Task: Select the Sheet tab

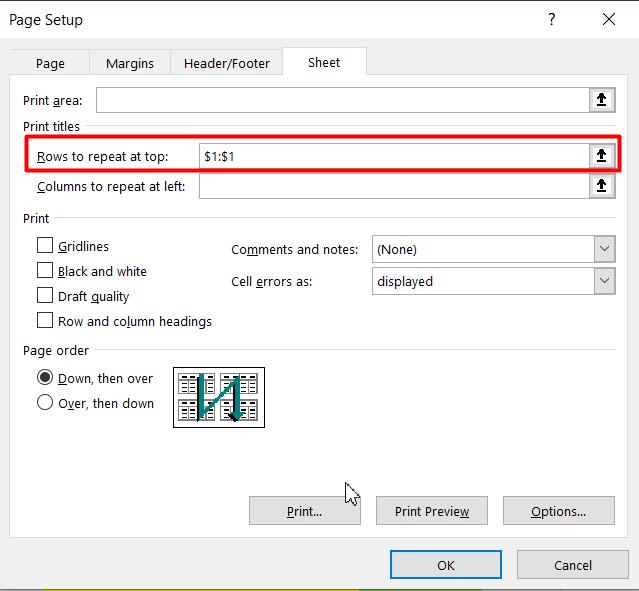Action: (324, 62)
